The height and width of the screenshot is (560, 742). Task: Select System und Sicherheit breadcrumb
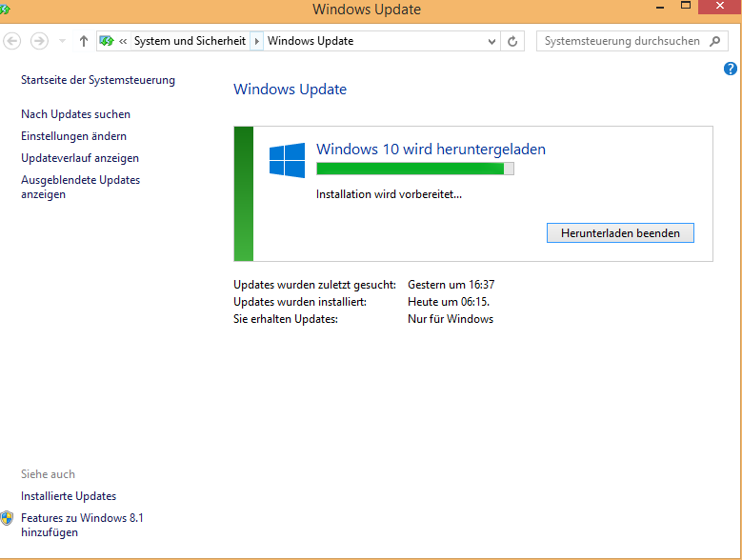coord(190,41)
